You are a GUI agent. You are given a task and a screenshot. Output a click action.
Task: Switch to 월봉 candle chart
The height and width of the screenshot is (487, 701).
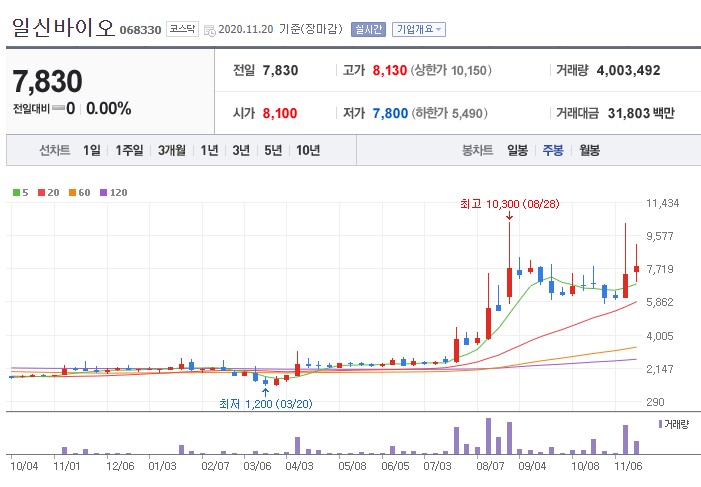point(589,150)
